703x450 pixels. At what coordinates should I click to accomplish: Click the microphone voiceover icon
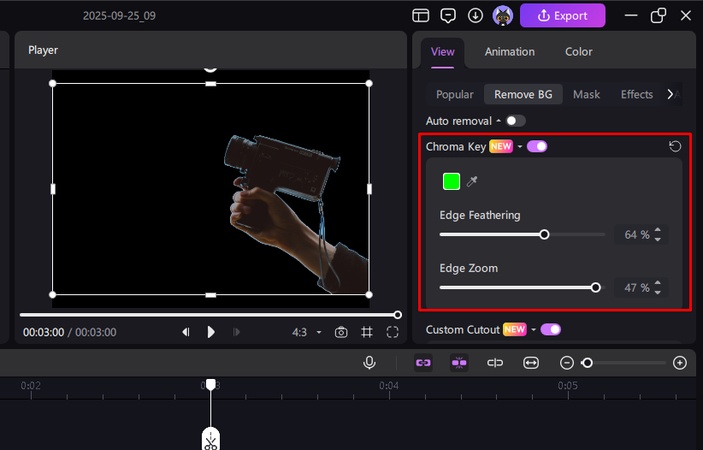tap(369, 362)
